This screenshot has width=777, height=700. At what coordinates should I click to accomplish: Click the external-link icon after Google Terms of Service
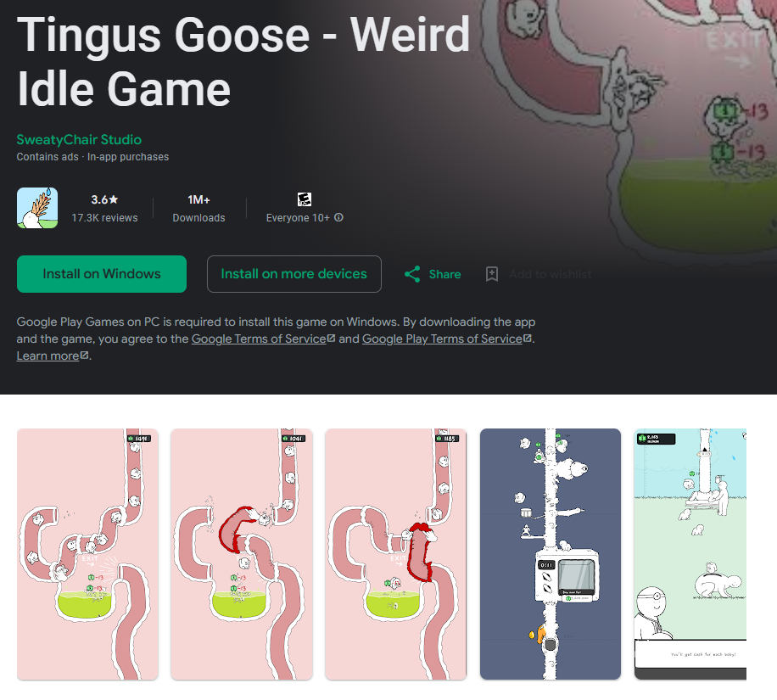pos(331,338)
